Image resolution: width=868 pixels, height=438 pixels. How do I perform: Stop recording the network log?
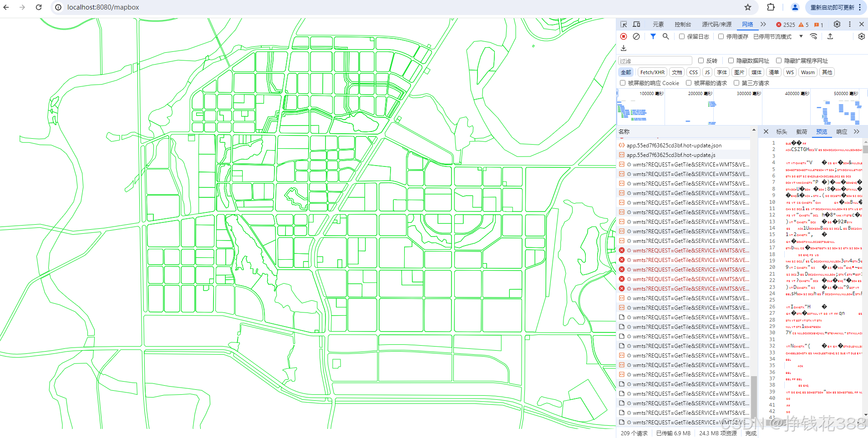point(623,36)
